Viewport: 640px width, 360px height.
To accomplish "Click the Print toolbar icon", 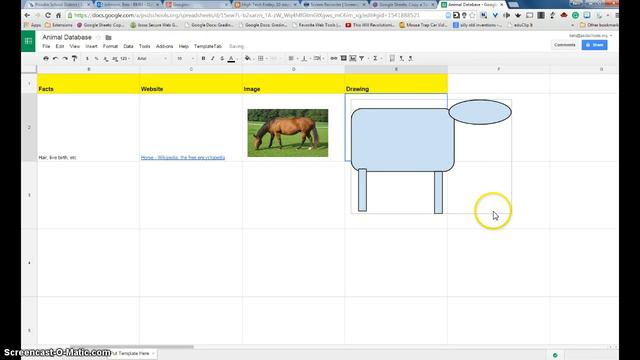I will [x=46, y=58].
